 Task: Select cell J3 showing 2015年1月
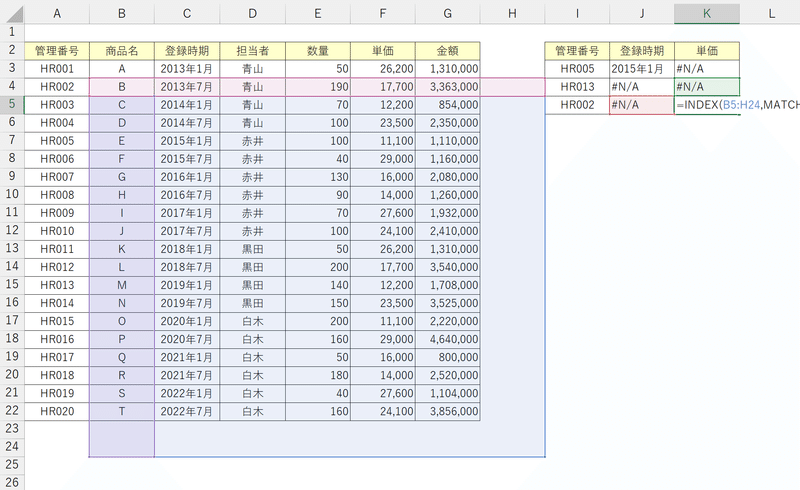tap(642, 69)
